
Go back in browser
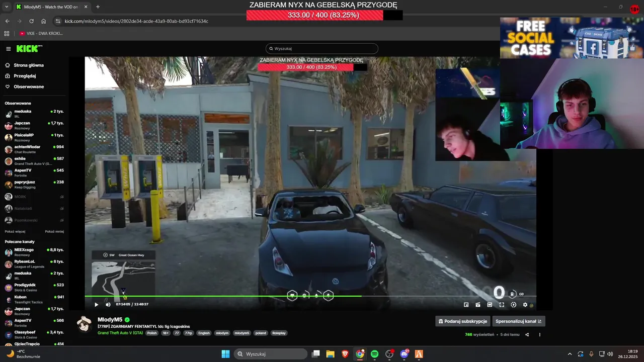tap(7, 21)
